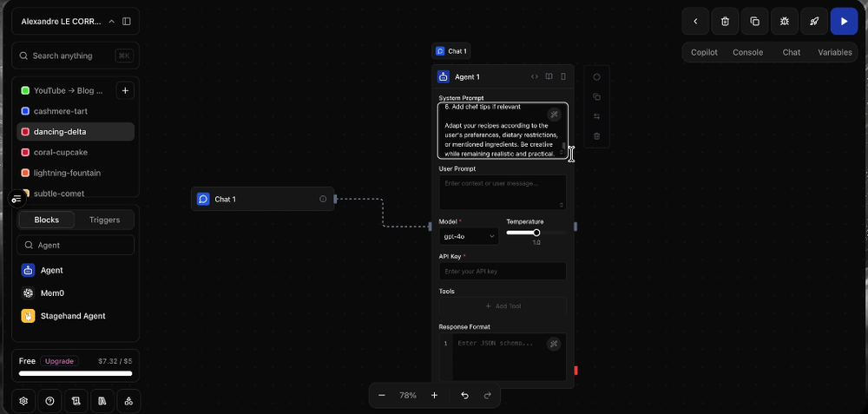Zoom out with the minus button

coord(381,395)
